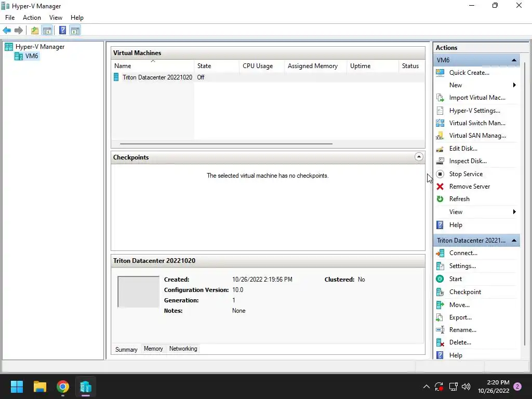Click Hyper-V Manager taskbar icon

tap(86, 387)
